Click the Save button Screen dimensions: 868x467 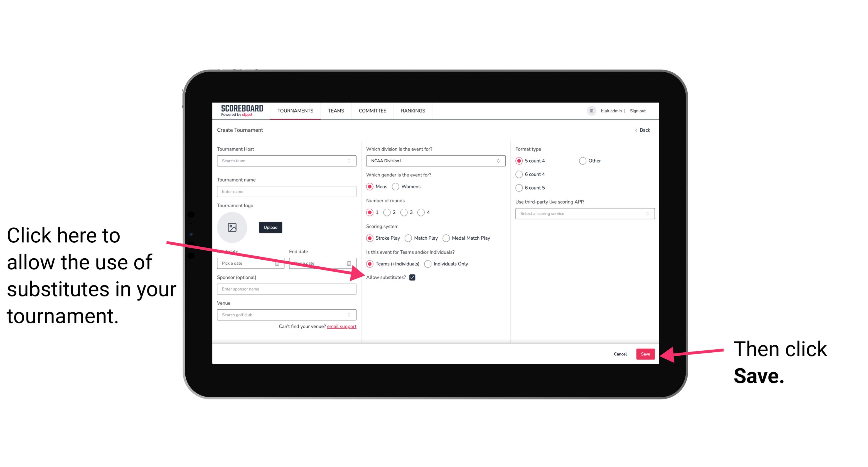pos(646,354)
